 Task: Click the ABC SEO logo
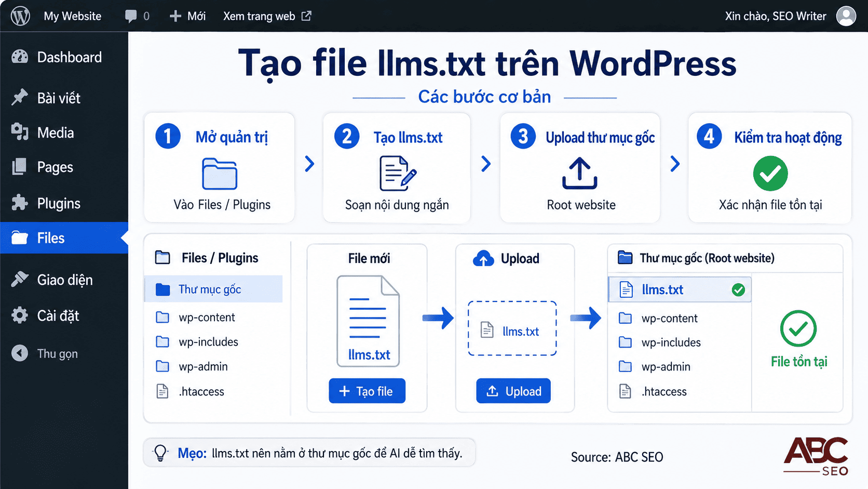click(816, 456)
